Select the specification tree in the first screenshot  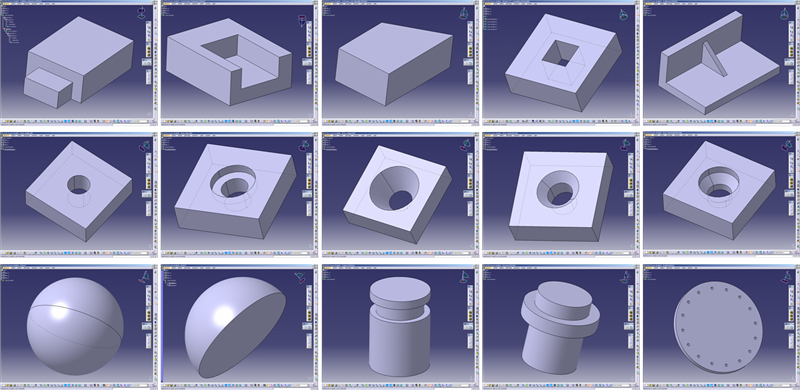pyautogui.click(x=11, y=27)
